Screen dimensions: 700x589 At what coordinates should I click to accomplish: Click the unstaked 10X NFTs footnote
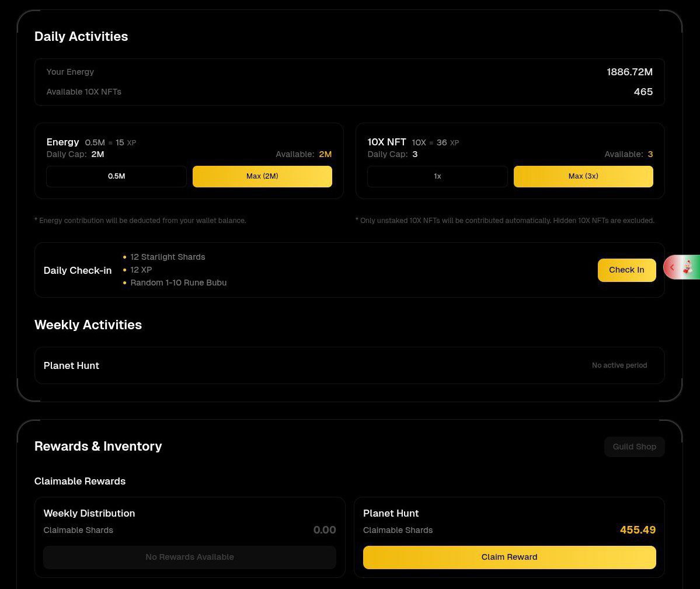point(505,221)
